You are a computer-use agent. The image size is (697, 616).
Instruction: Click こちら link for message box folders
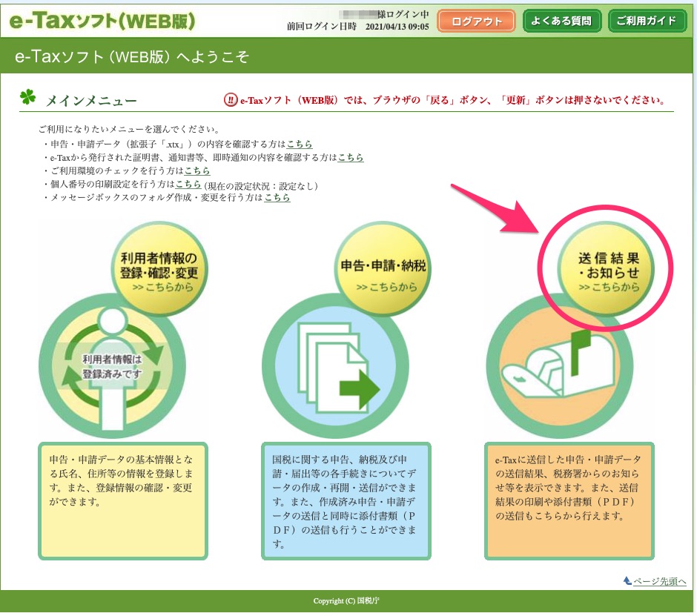tap(277, 197)
